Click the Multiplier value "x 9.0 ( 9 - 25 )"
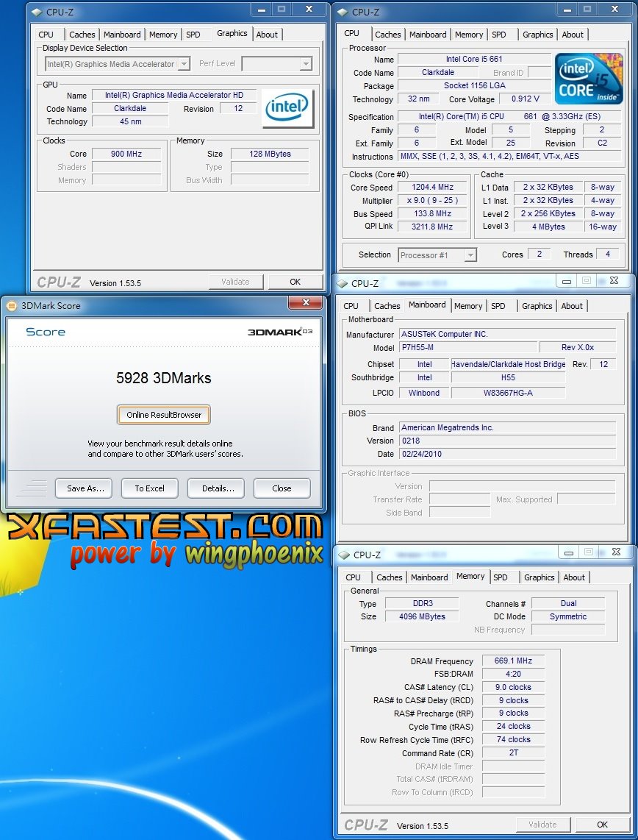 click(x=432, y=200)
